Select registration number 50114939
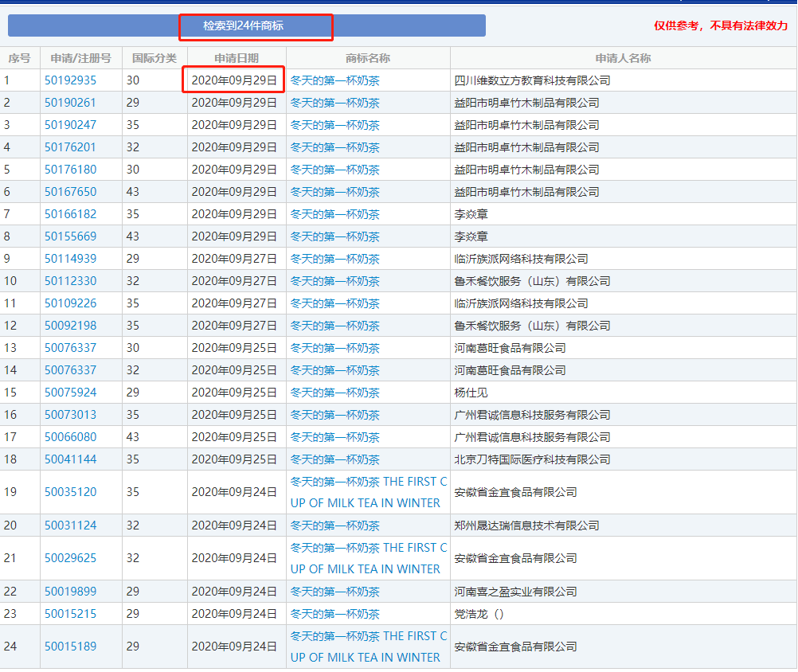The height and width of the screenshot is (672, 798). (x=70, y=259)
